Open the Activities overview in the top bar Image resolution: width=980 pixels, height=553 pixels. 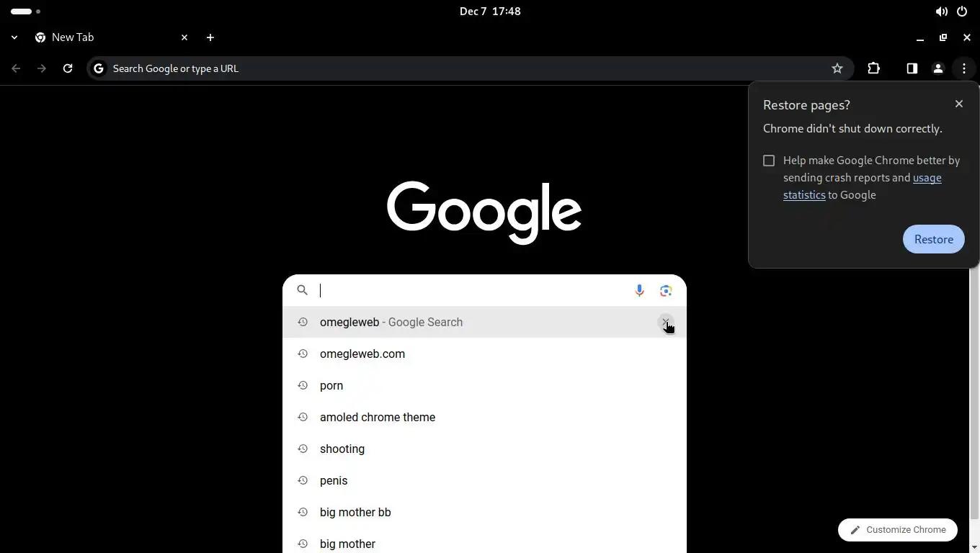25,12
